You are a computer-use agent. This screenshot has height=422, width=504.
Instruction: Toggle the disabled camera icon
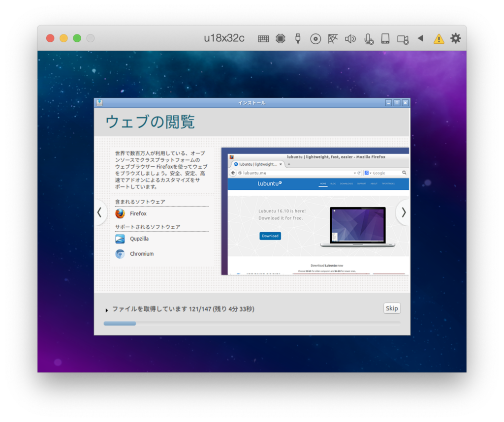403,39
